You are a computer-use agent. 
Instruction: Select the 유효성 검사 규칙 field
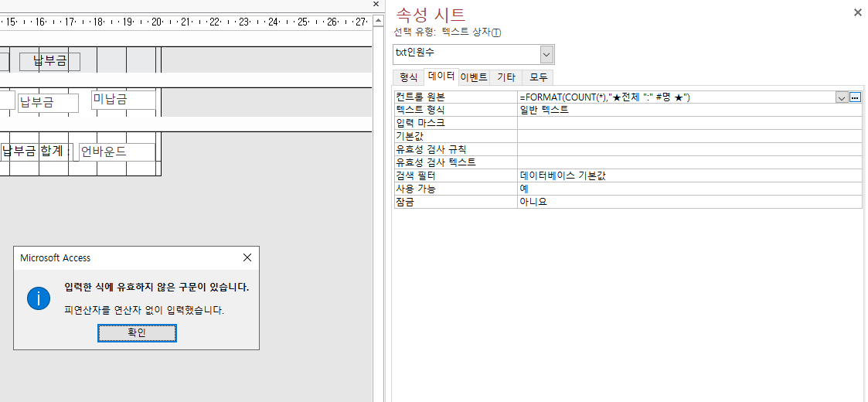click(688, 149)
